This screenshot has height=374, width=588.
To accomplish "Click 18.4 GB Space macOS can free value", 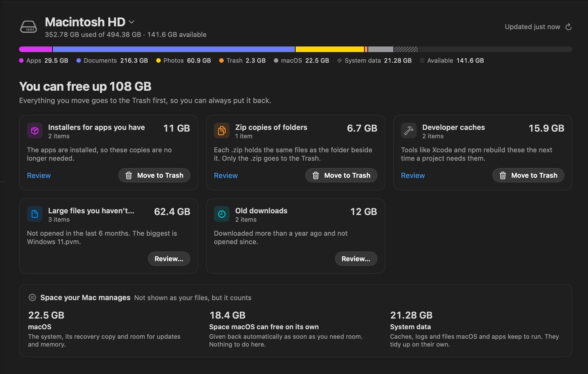I will click(227, 315).
